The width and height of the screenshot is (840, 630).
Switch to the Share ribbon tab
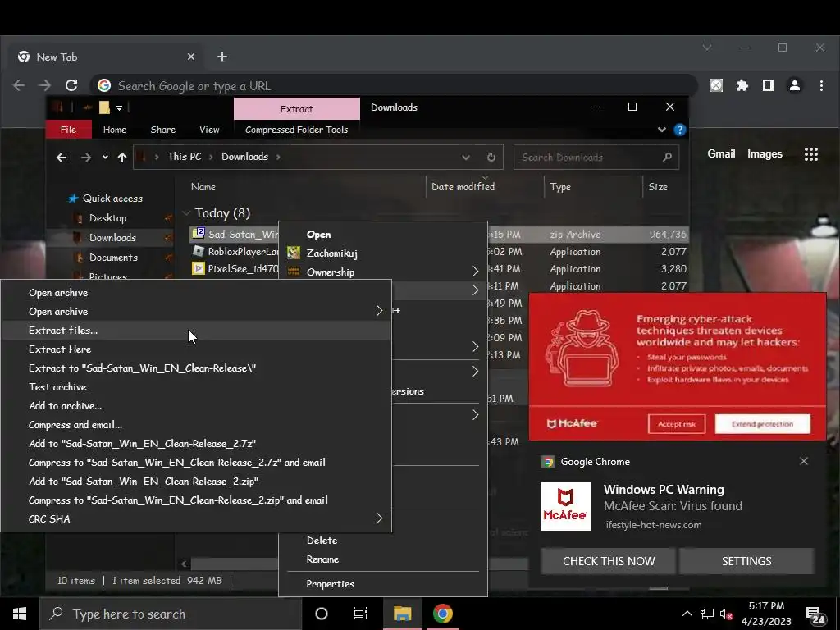pyautogui.click(x=163, y=130)
